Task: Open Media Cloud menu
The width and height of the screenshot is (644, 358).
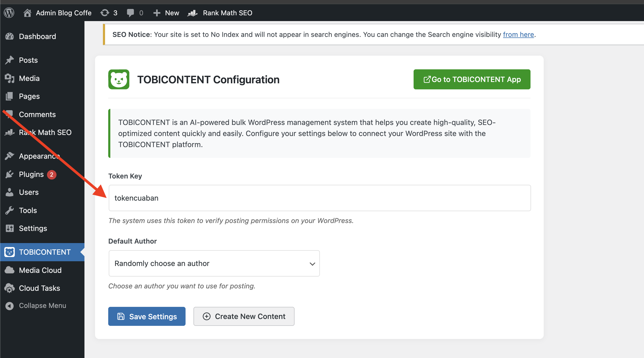Action: click(x=42, y=270)
